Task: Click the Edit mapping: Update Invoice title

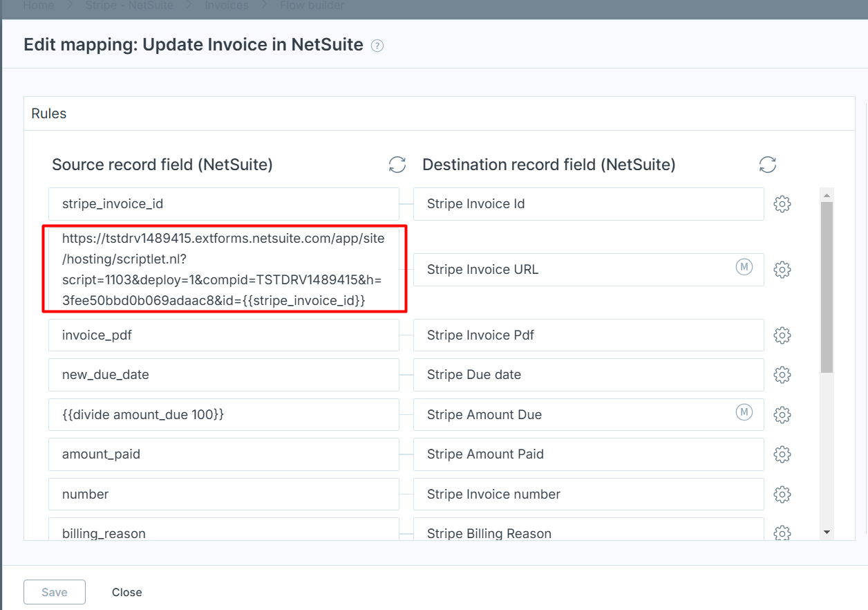Action: click(x=194, y=45)
